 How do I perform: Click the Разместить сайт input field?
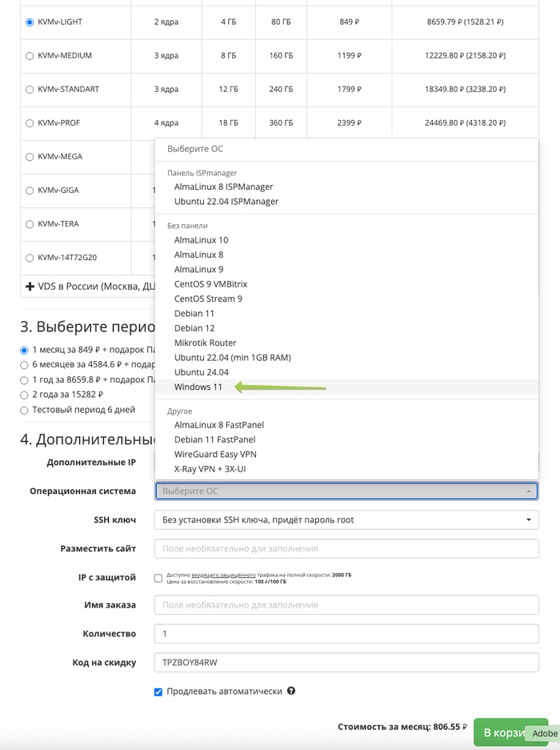click(346, 549)
